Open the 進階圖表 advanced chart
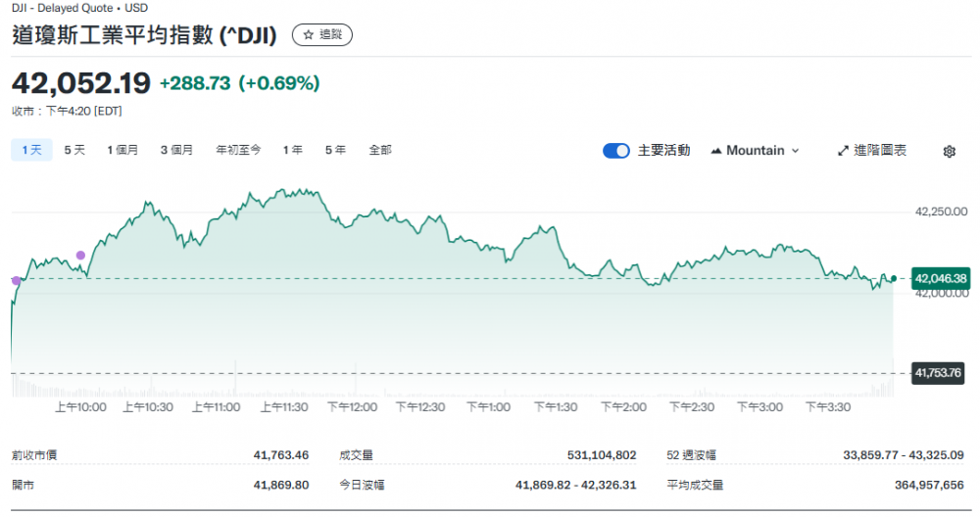Screen dimensions: 980x517 879,151
